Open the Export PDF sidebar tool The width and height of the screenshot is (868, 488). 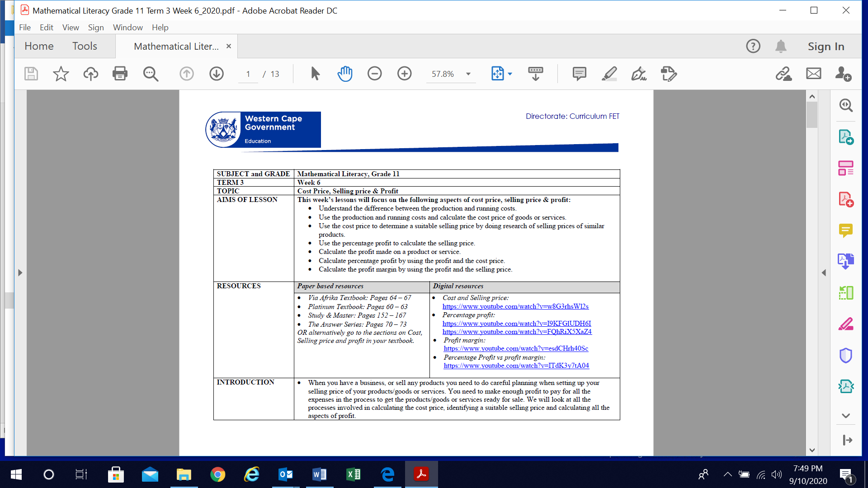tap(845, 137)
